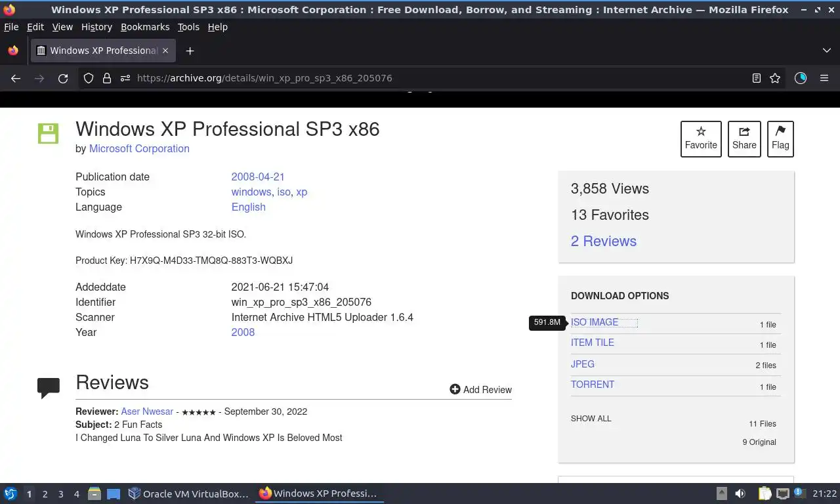
Task: Click the Firefox back arrow
Action: click(x=16, y=78)
